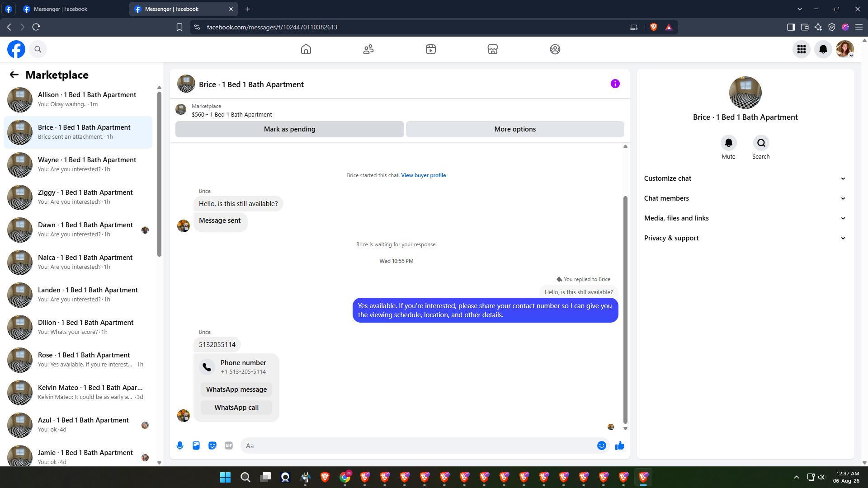Viewport: 868px width, 488px height.
Task: Go back with the Marketplace back arrow
Action: click(14, 75)
